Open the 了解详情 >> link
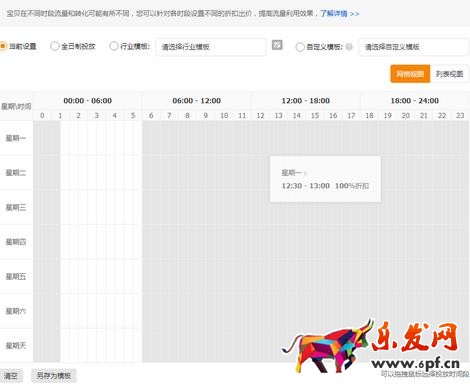Screen dimensions: 470x384 click(x=340, y=14)
